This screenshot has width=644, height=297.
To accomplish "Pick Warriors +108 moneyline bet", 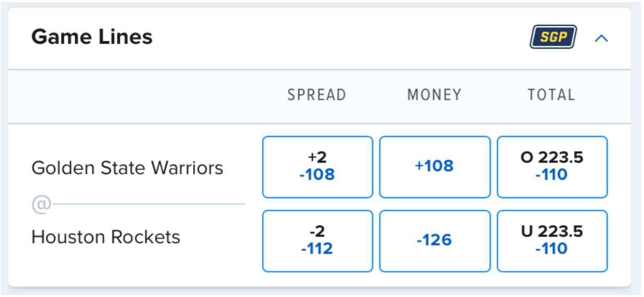I will click(x=434, y=166).
